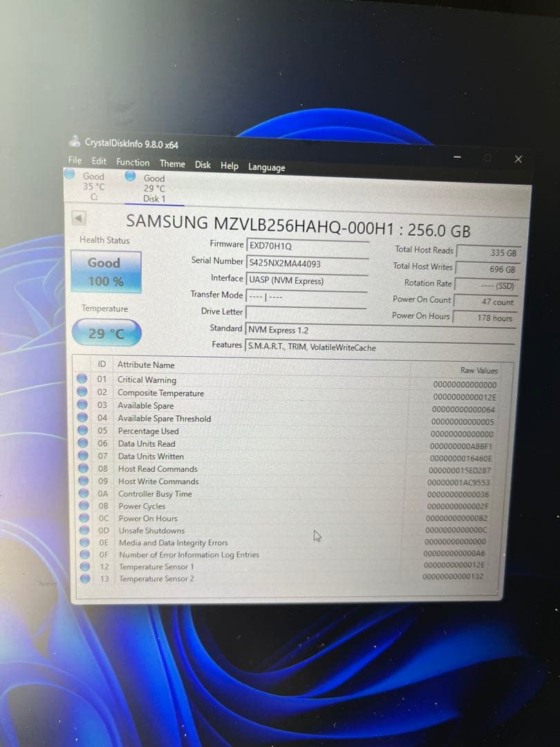
Task: Click status dot of Host Read Commands row
Action: click(84, 468)
